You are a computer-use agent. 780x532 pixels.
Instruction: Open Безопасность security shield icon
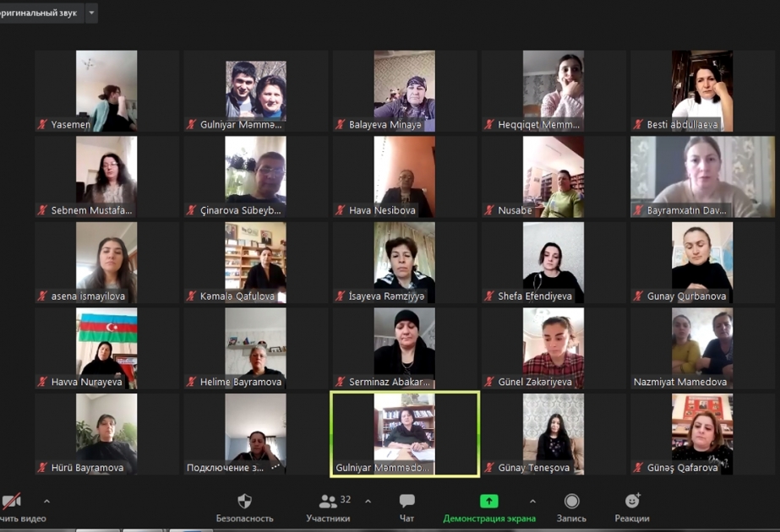click(244, 501)
